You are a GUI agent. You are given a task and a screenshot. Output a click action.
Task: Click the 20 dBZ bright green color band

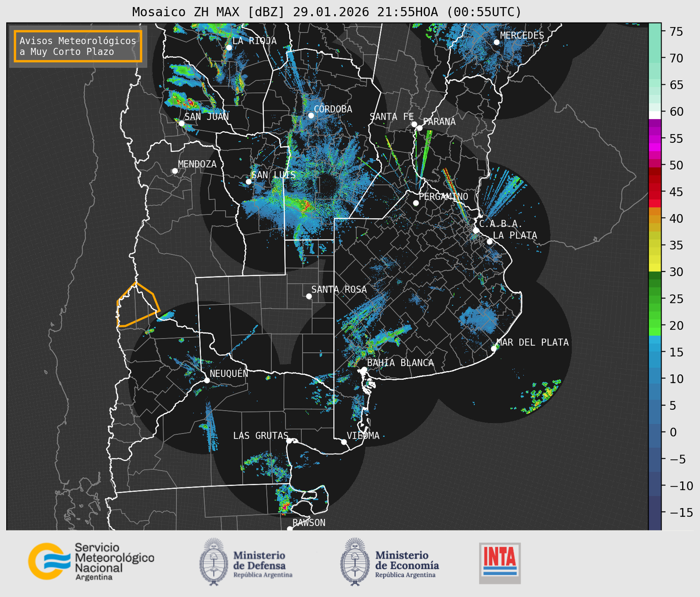[x=655, y=331]
